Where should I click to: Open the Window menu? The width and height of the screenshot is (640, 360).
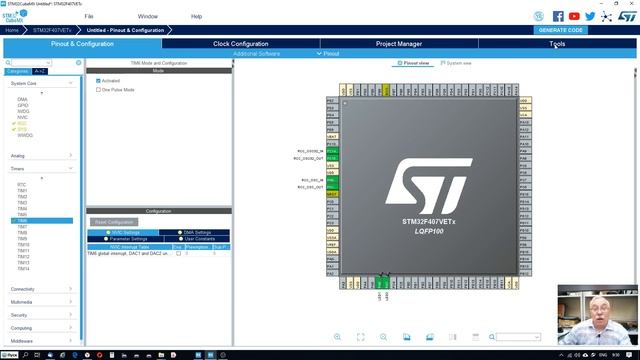147,16
